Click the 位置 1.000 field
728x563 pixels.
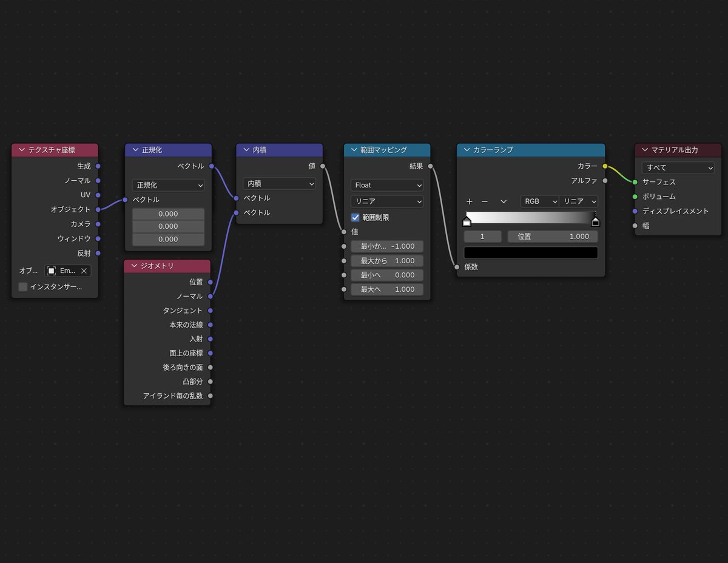point(553,237)
